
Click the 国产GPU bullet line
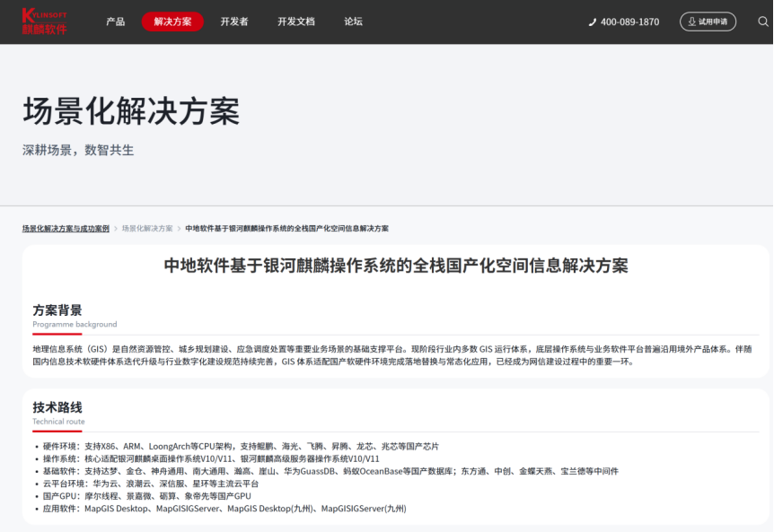(x=147, y=496)
